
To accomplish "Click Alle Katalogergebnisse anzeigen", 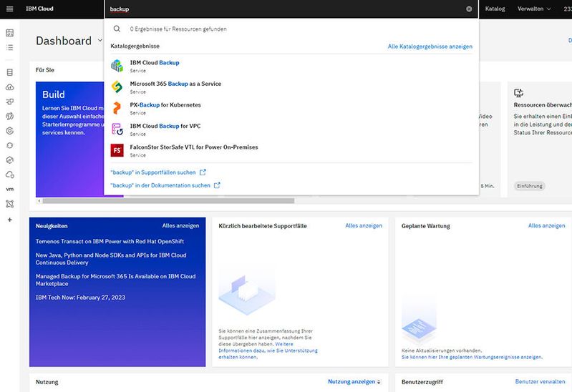I will 430,46.
